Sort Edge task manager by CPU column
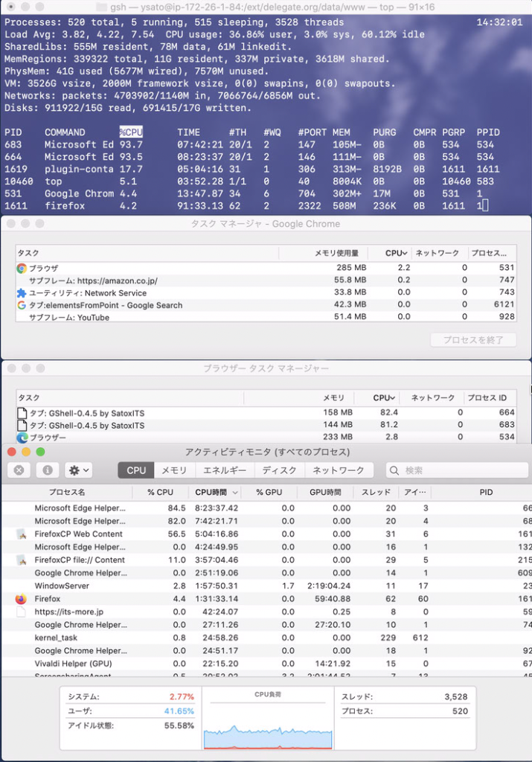Viewport: 532px width, 762px height. tap(385, 398)
